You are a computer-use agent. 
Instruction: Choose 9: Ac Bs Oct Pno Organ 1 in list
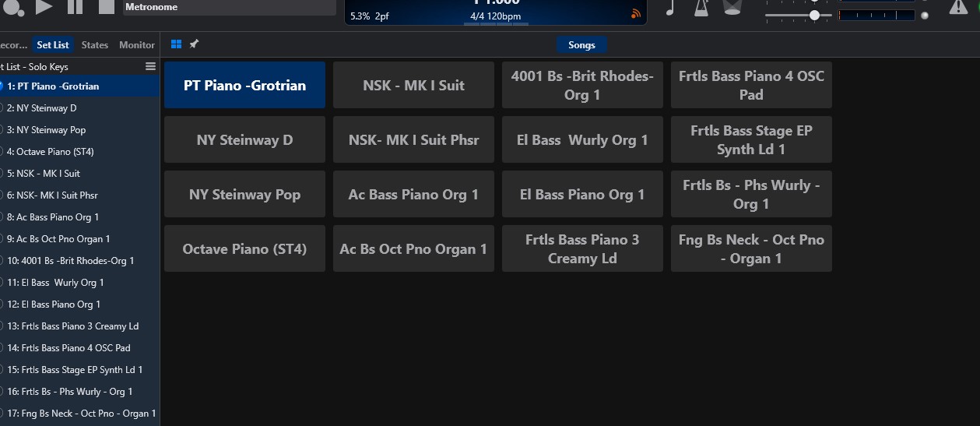click(x=79, y=238)
